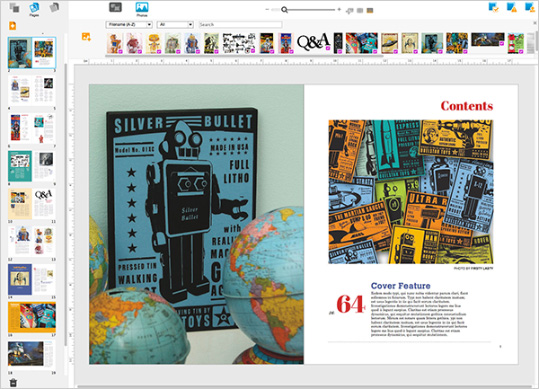Select the Silver Bullet photo on left page
Image resolution: width=539 pixels, height=389 pixels.
(196, 224)
